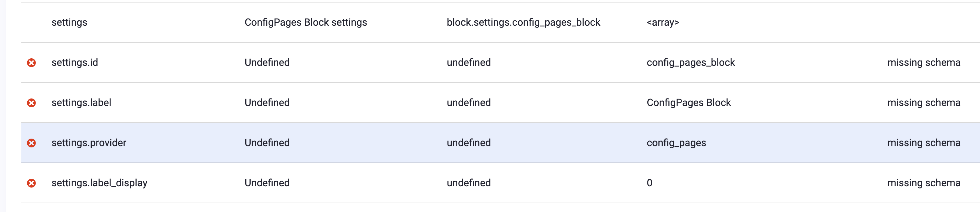Click missing schema message for settings.label
Image resolution: width=980 pixels, height=212 pixels.
point(924,103)
